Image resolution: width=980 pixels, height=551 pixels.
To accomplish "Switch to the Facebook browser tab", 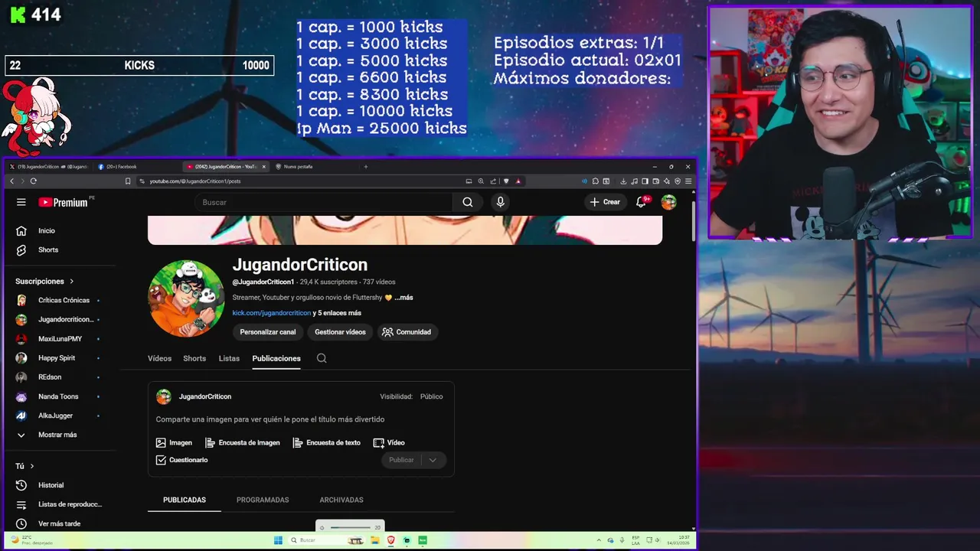I will click(138, 166).
